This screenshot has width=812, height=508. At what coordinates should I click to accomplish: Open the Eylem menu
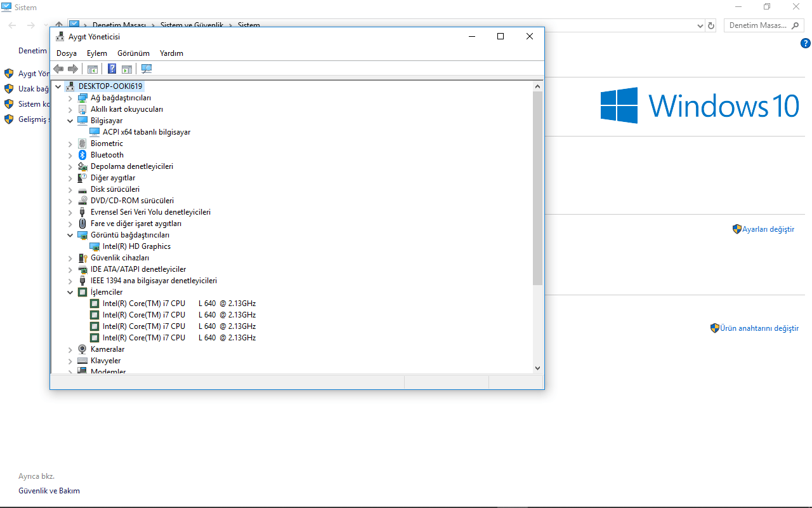(97, 53)
